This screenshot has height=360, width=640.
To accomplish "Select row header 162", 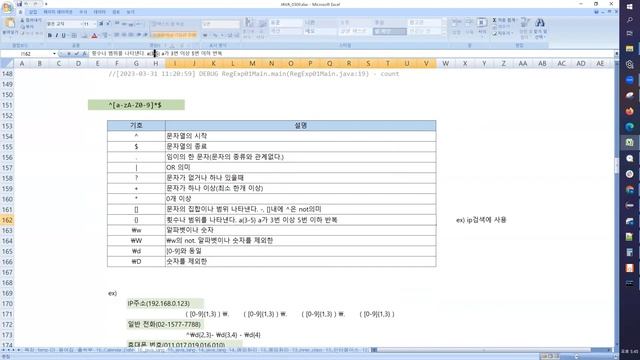I will pos(7,220).
